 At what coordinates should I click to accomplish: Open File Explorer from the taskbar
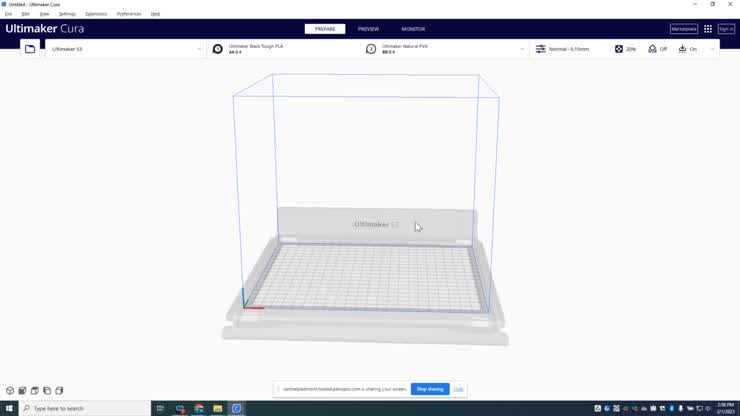(218, 408)
